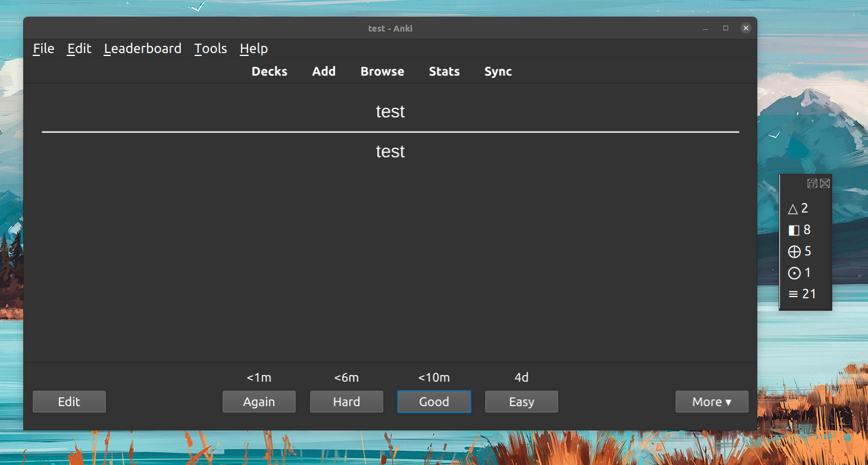
Task: Click the Edit button at bottom left
Action: [69, 402]
